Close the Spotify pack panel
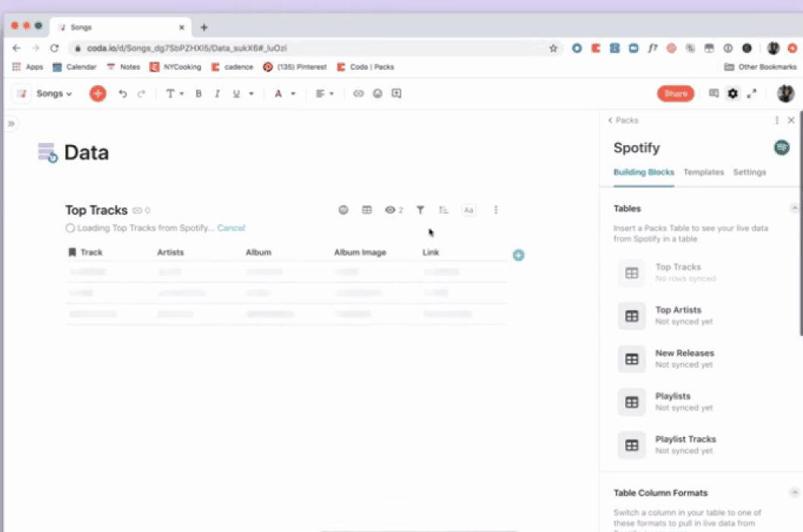This screenshot has width=803, height=532. click(792, 120)
